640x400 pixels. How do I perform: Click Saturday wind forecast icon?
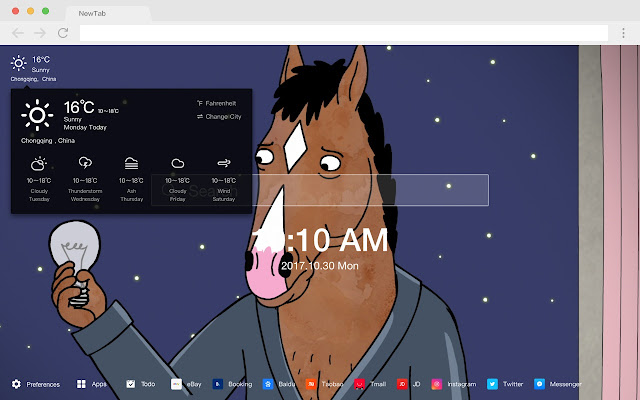[x=224, y=163]
